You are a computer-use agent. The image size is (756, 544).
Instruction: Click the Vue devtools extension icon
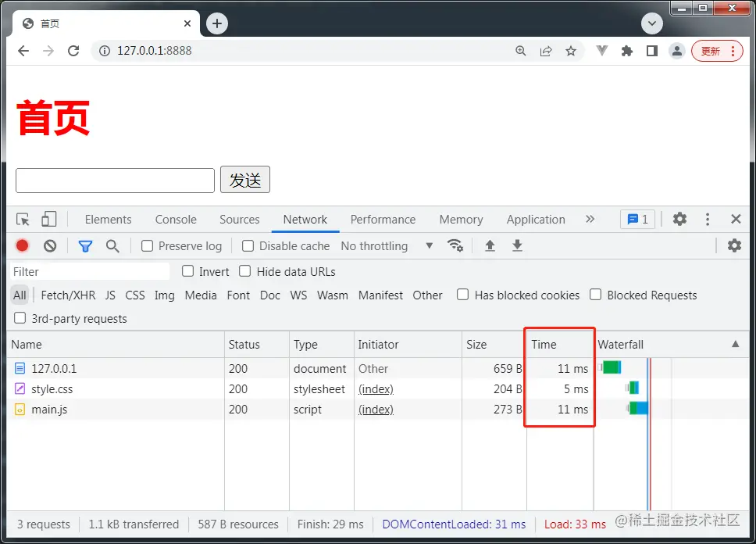(601, 51)
